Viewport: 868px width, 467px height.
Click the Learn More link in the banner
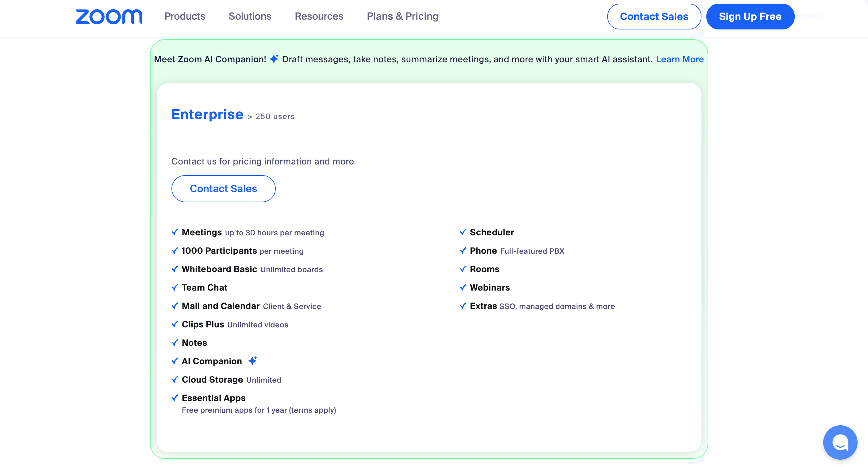click(680, 59)
